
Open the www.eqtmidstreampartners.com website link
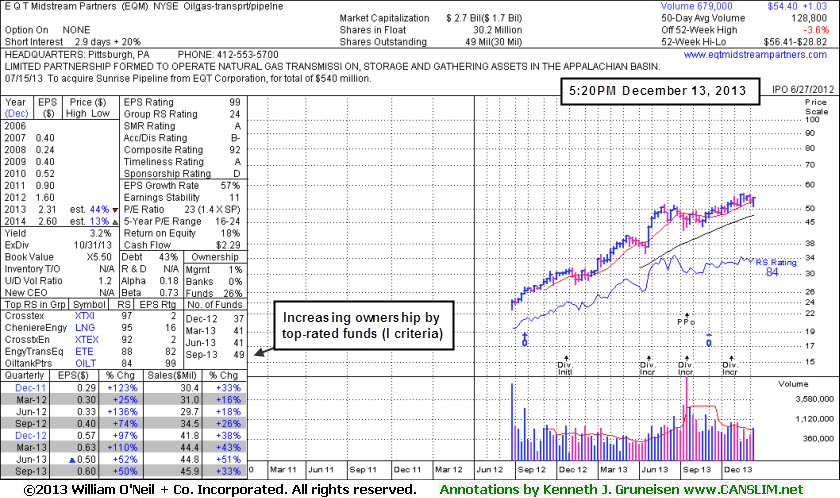pyautogui.click(x=755, y=55)
